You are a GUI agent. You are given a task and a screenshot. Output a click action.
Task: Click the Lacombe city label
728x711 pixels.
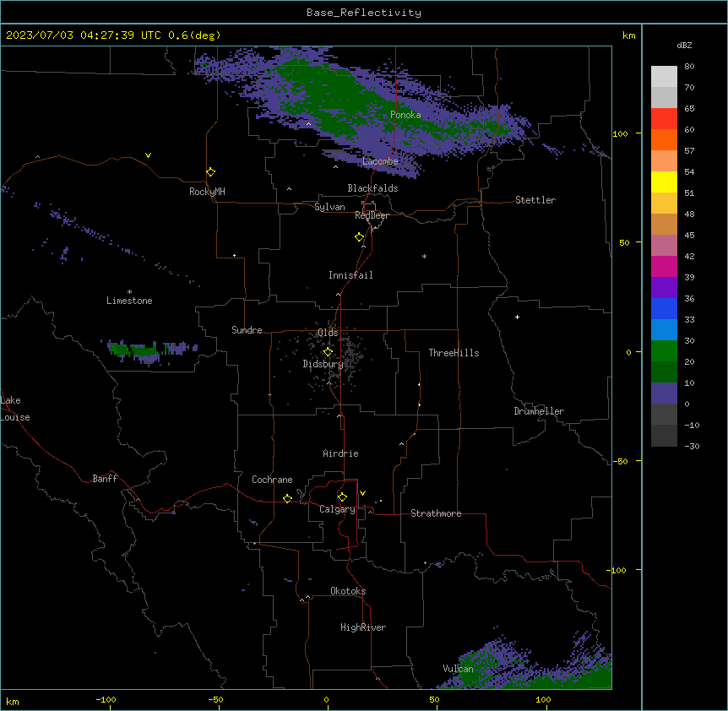(x=380, y=161)
